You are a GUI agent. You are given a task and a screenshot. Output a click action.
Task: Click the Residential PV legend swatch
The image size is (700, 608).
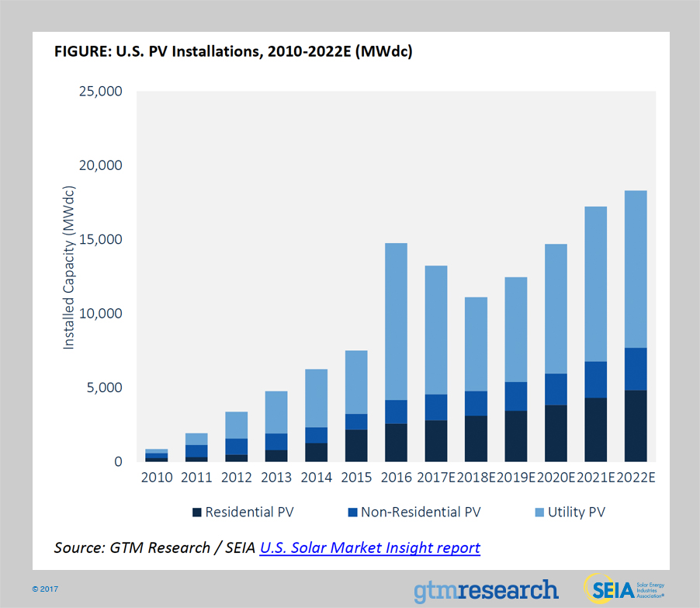[197, 512]
